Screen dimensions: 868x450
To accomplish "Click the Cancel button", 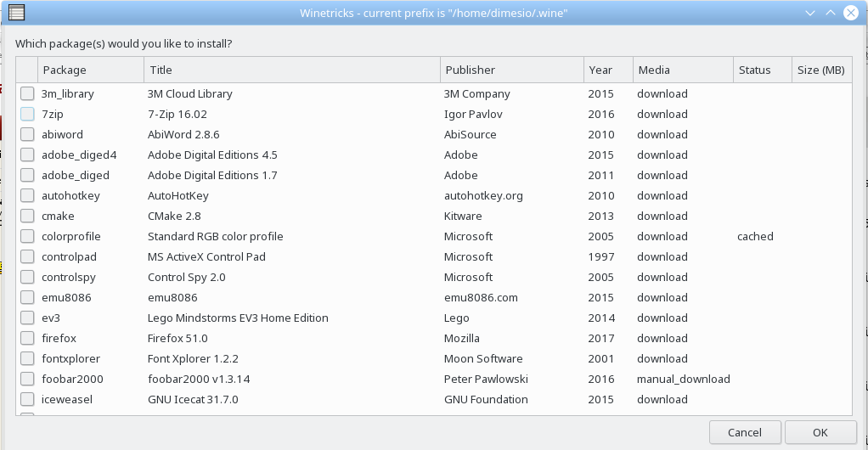I will pos(745,432).
